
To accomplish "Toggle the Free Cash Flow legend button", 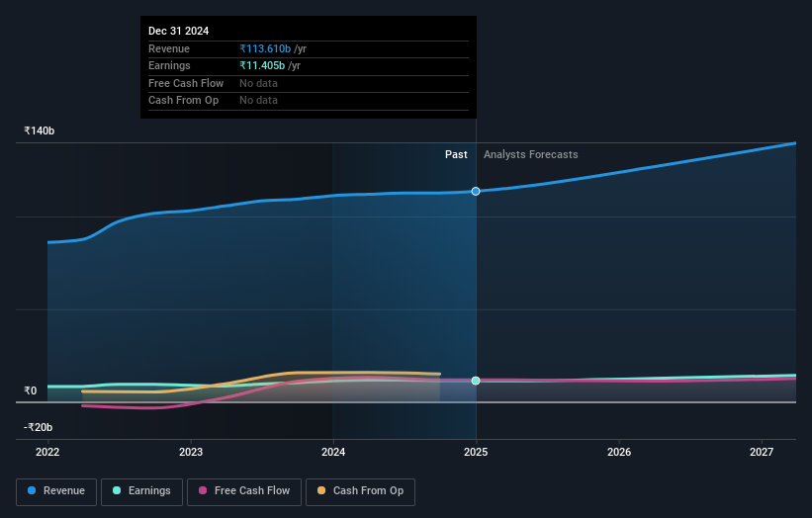I will (x=244, y=491).
